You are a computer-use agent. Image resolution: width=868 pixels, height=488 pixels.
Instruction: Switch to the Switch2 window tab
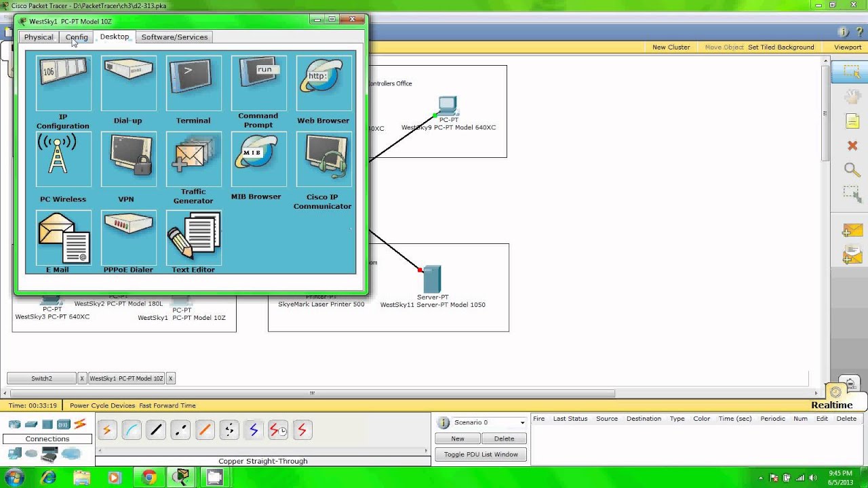pos(41,378)
